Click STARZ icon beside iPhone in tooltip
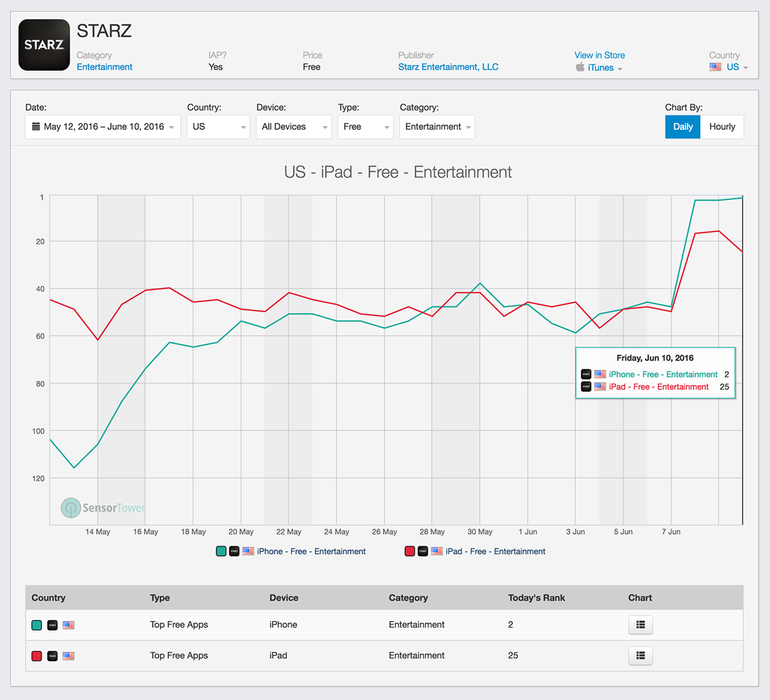The image size is (770, 700). pos(586,374)
